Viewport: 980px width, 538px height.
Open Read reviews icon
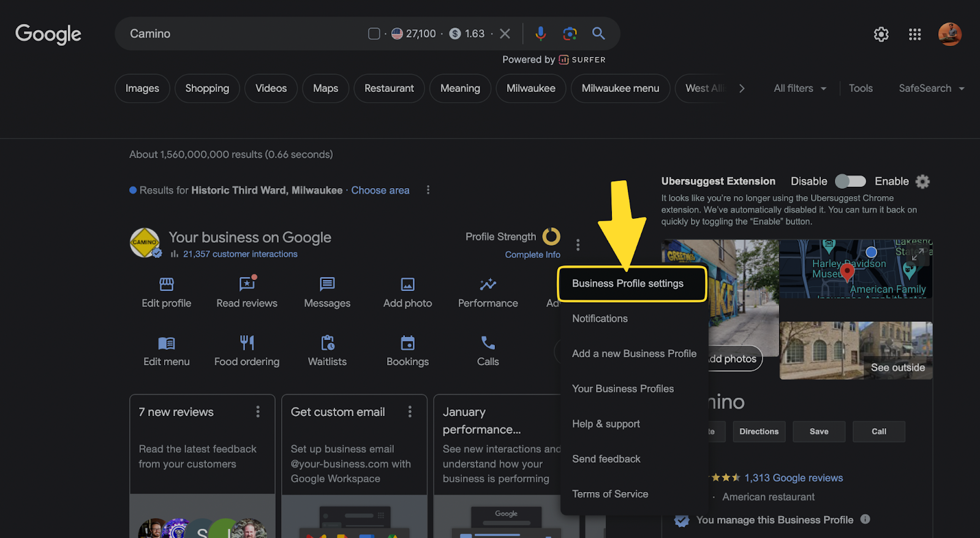pos(247,284)
